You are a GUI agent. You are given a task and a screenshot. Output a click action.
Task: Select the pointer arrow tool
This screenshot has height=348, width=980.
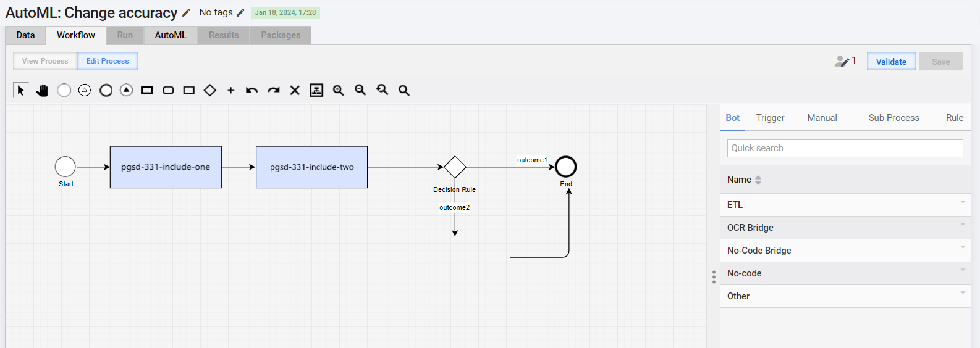click(x=21, y=90)
